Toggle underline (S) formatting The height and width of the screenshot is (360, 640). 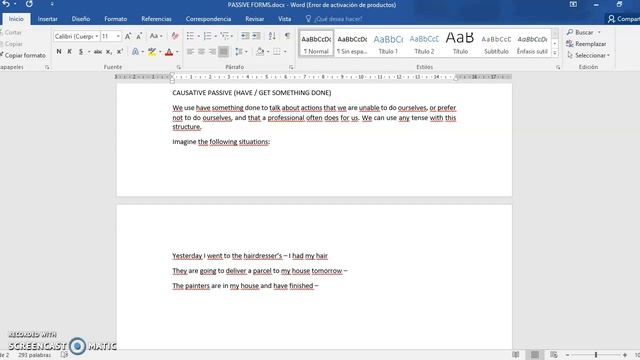click(81, 52)
